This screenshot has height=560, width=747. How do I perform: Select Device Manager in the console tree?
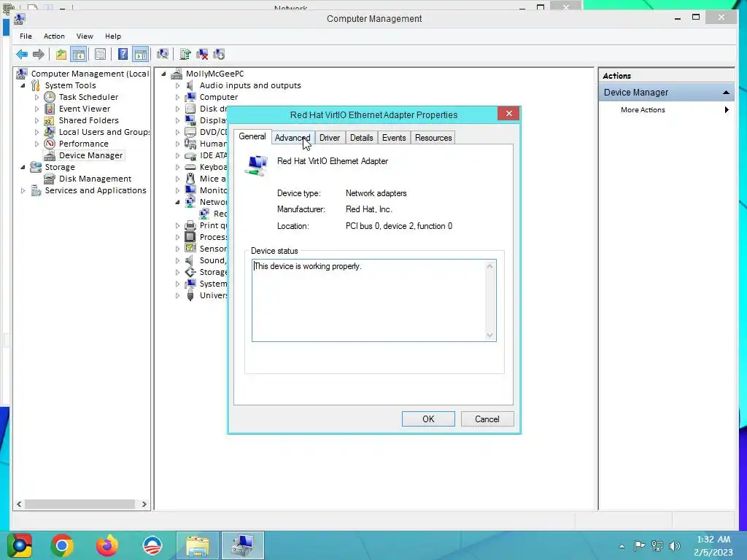pos(90,155)
